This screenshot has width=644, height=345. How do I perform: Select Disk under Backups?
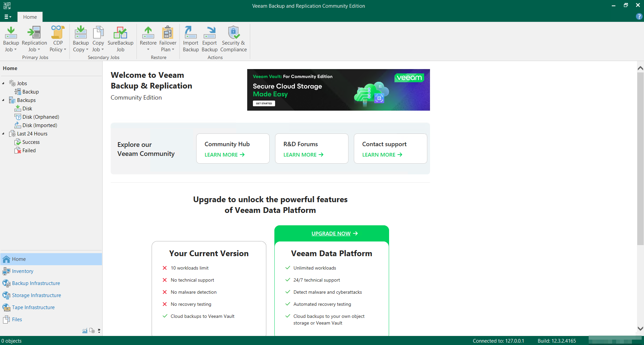(27, 108)
